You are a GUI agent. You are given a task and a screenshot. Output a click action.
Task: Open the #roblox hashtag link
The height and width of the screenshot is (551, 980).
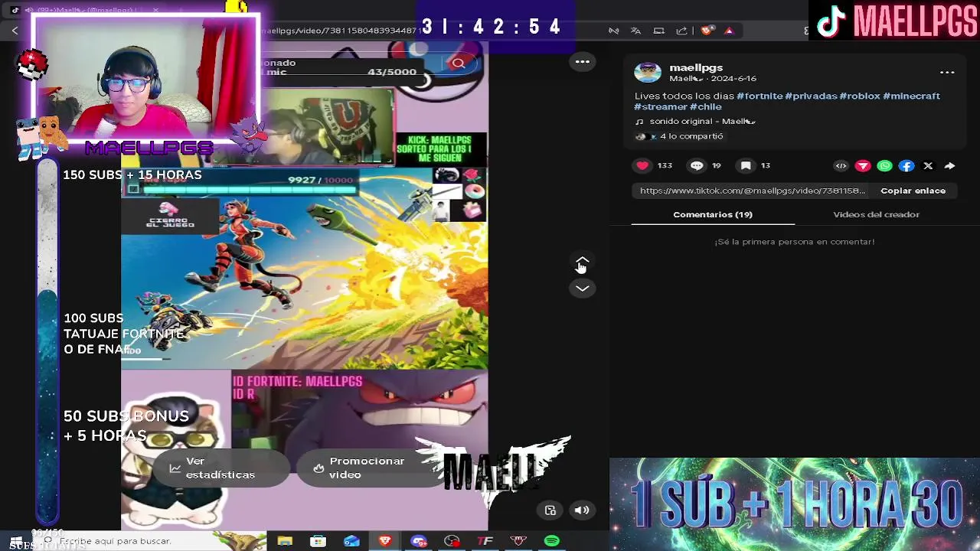(x=860, y=96)
